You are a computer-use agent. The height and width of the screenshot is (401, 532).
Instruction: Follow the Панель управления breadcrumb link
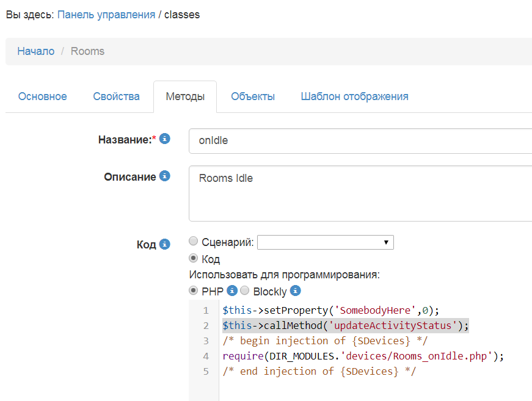(x=106, y=15)
